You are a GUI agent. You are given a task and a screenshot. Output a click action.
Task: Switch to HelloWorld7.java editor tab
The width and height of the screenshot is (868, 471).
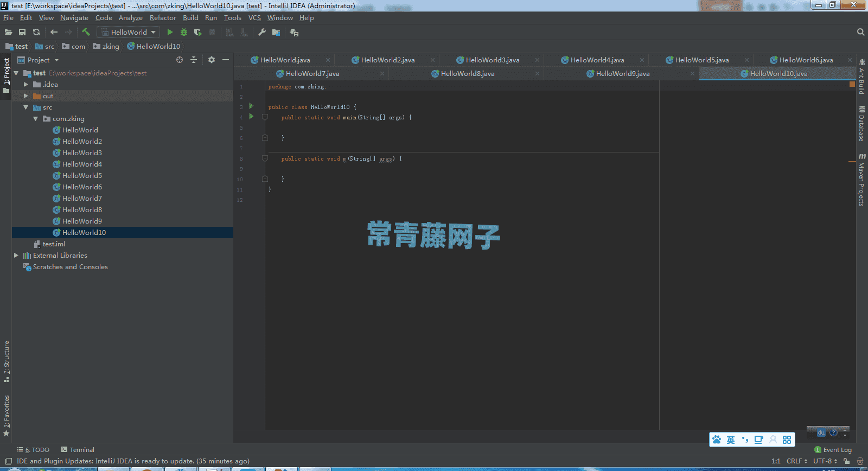click(312, 74)
